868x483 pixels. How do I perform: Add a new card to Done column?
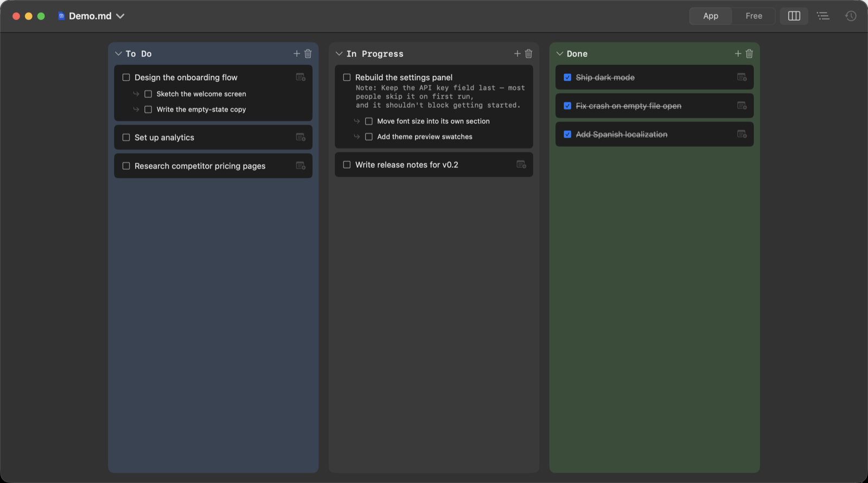pyautogui.click(x=738, y=54)
